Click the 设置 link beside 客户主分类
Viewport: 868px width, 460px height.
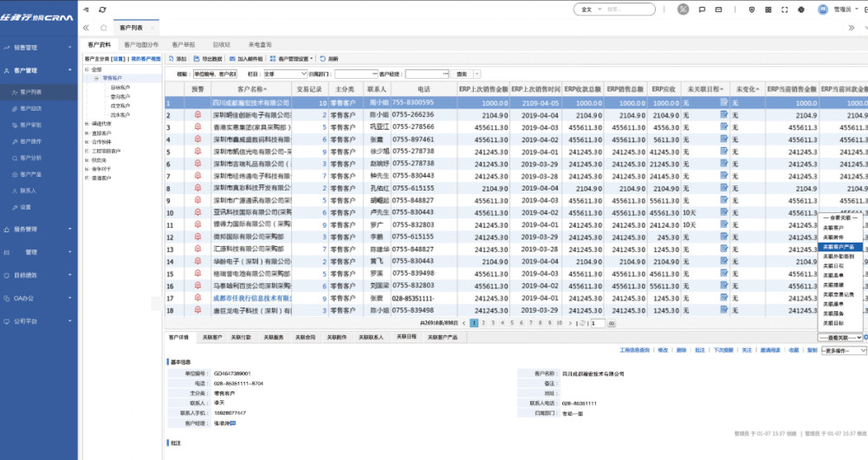click(x=119, y=58)
